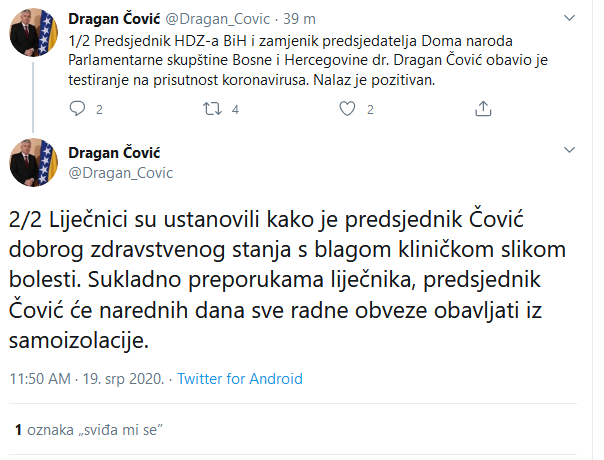
Task: Click the @Dragan_Covic handle in first tweet
Action: pyautogui.click(x=218, y=18)
